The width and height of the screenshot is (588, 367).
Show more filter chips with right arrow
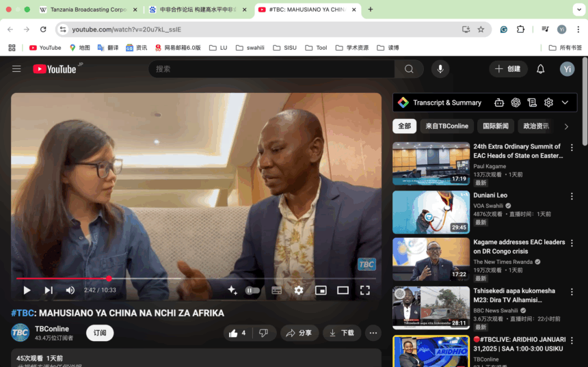pyautogui.click(x=566, y=126)
